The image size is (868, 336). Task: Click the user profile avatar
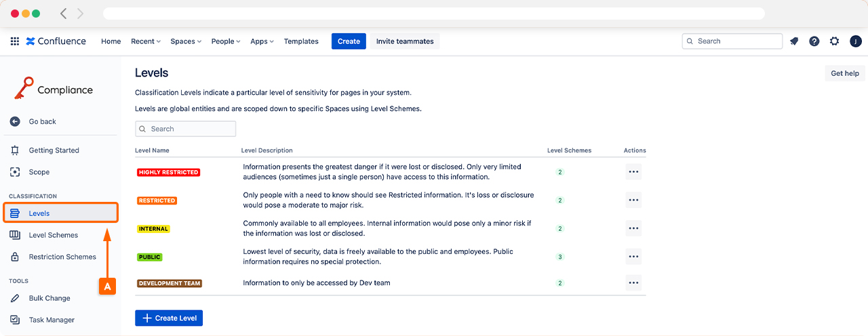855,41
